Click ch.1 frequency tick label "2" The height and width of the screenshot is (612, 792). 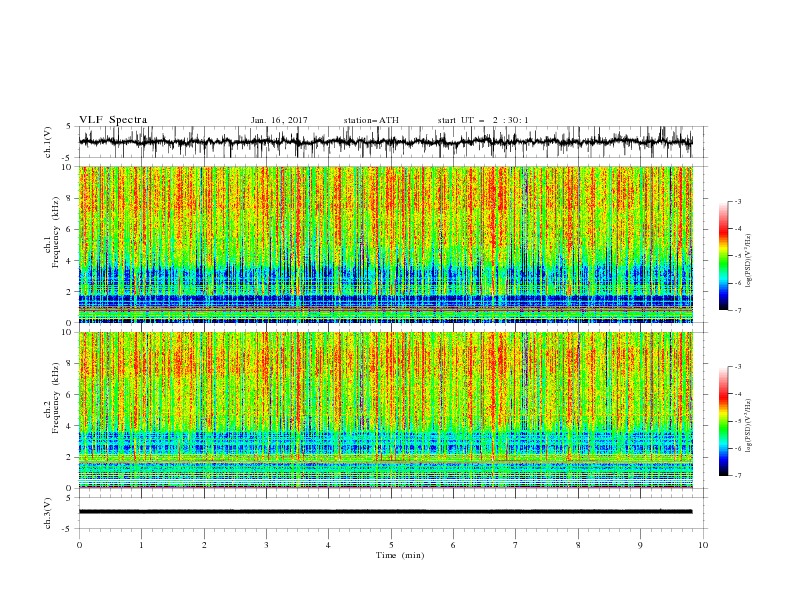[69, 292]
